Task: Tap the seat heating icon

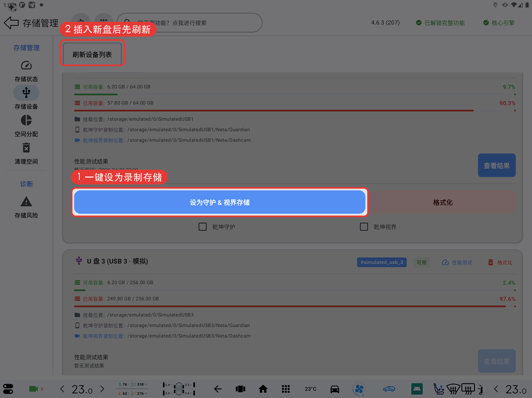Action: [438, 389]
